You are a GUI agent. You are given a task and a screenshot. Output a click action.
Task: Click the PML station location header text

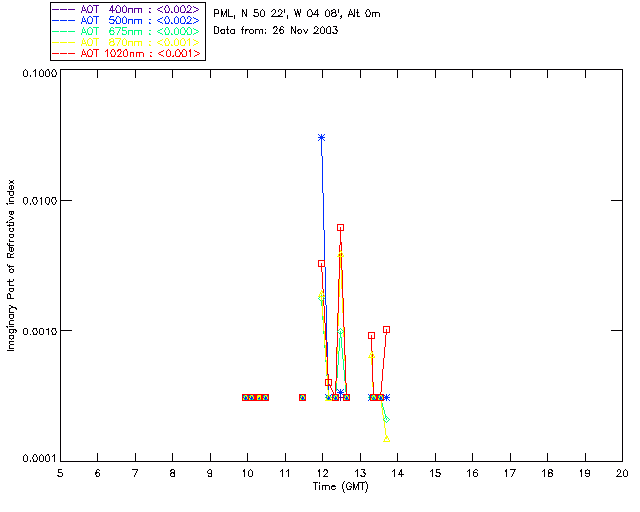coord(297,13)
